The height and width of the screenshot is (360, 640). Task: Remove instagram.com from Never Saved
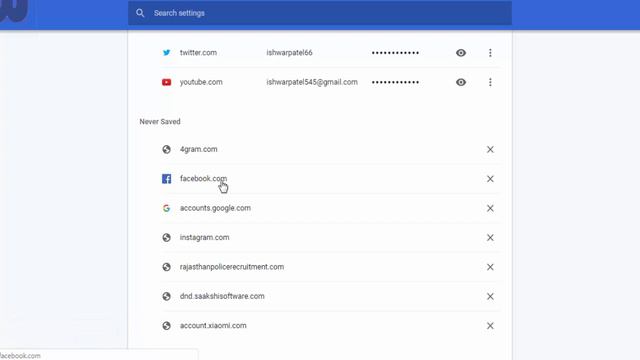click(490, 238)
